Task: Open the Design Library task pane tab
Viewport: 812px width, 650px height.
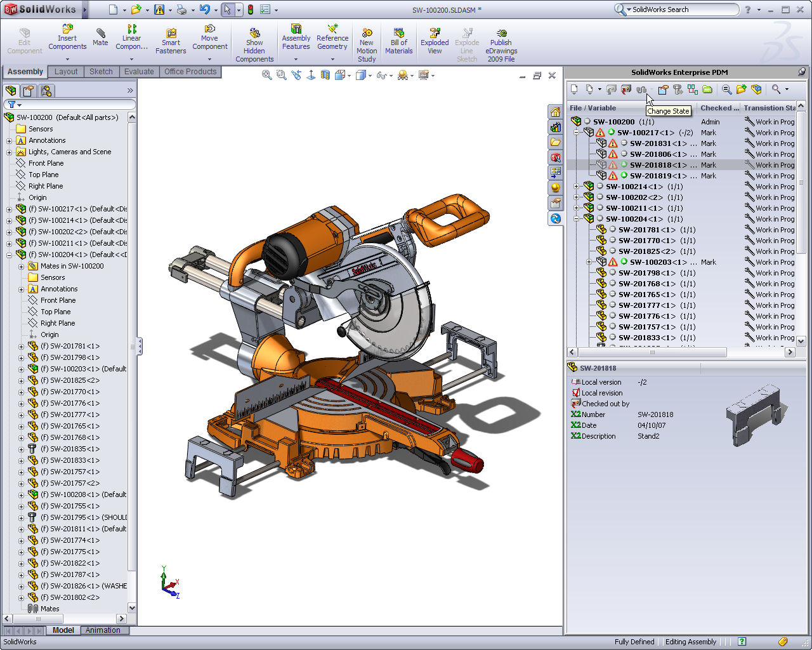Action: coord(556,127)
